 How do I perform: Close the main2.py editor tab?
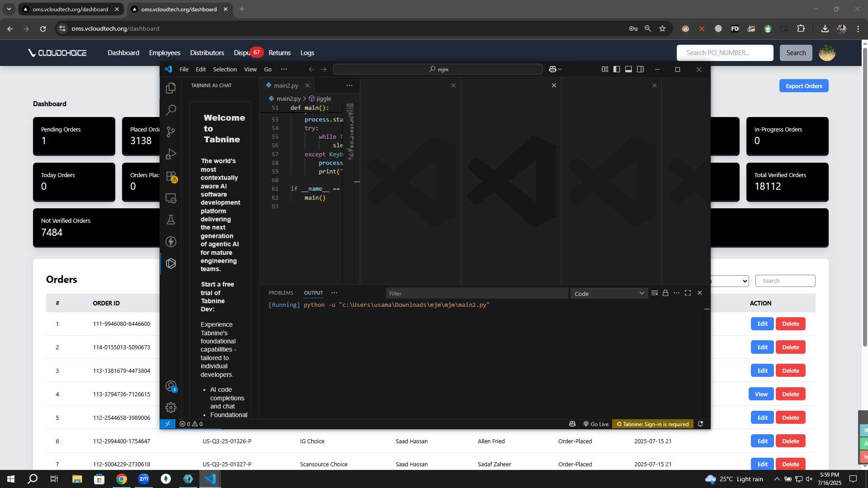pyautogui.click(x=307, y=85)
